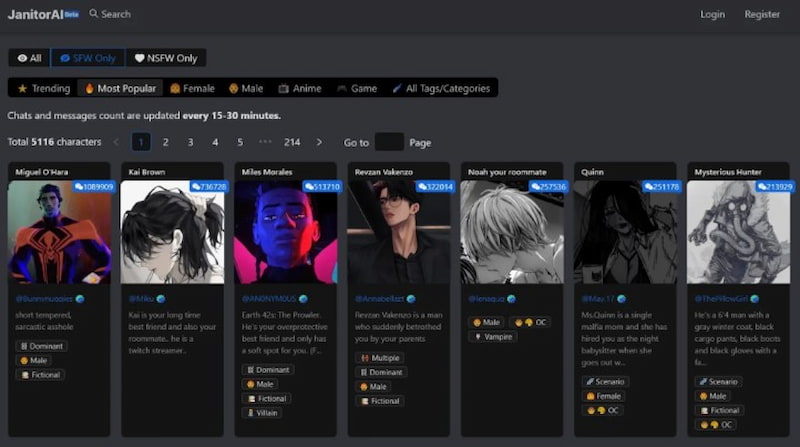Image resolution: width=800 pixels, height=447 pixels.
Task: Click Vampire tag on Noah card
Action: click(493, 337)
